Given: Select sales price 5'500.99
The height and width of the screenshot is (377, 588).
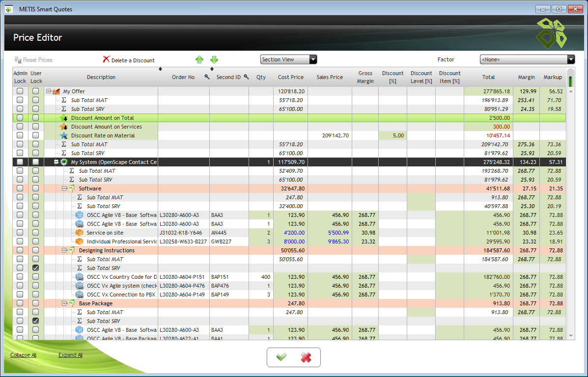Looking at the screenshot, I should [330, 233].
